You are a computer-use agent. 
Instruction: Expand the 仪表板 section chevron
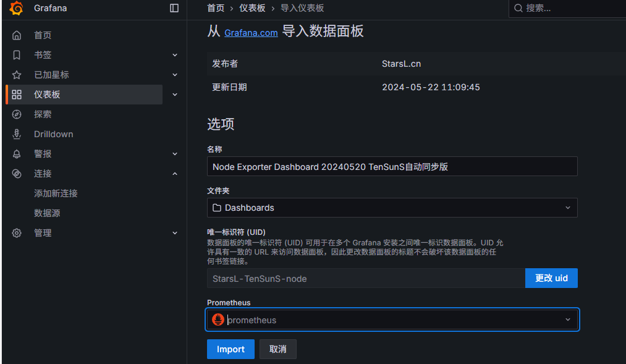tap(175, 95)
